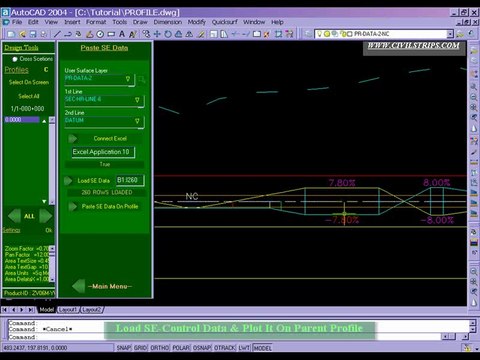480x360 pixels.
Task: Open the Dimension menu
Action: [x=168, y=22]
